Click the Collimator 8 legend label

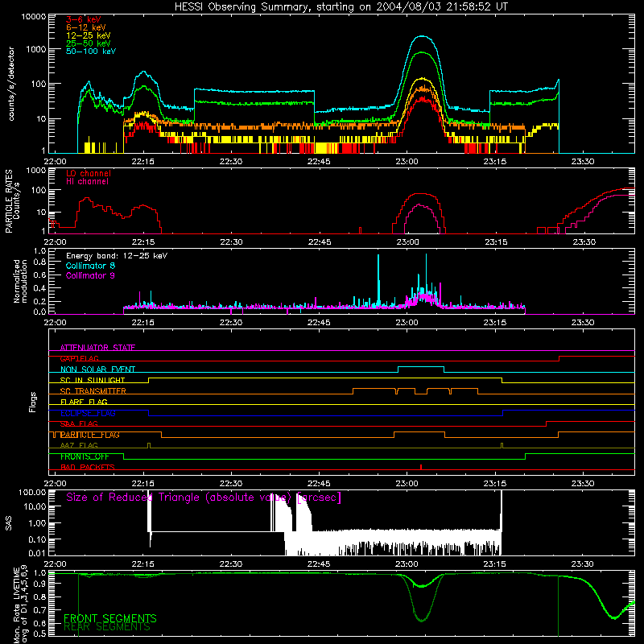point(90,266)
